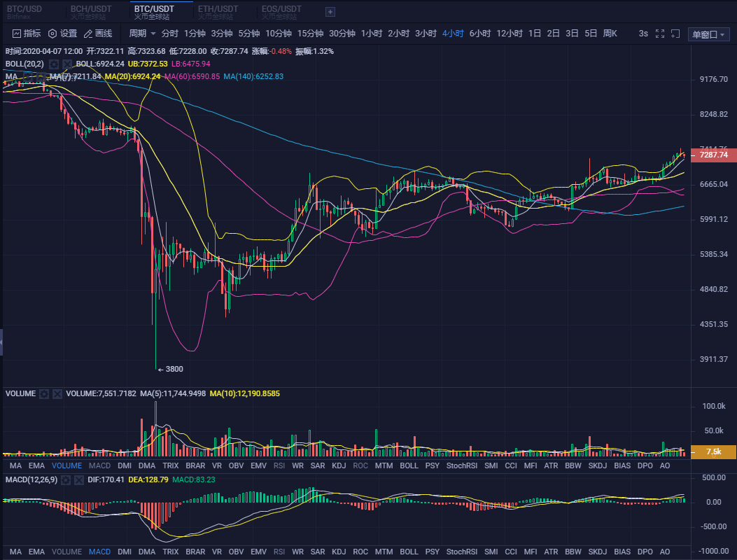Set interval to 2小时
Image resolution: width=737 pixels, height=560 pixels.
(398, 34)
